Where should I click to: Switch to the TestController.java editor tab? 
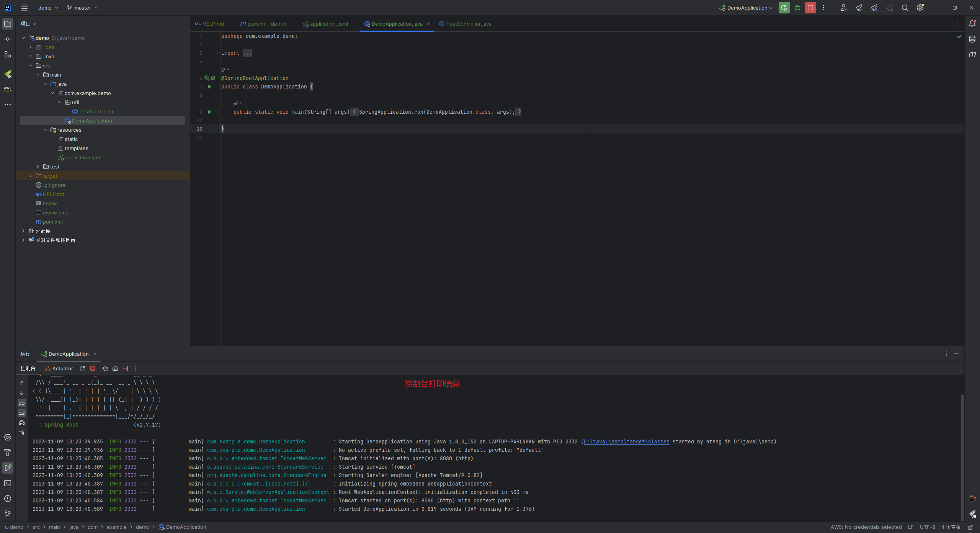(x=469, y=24)
